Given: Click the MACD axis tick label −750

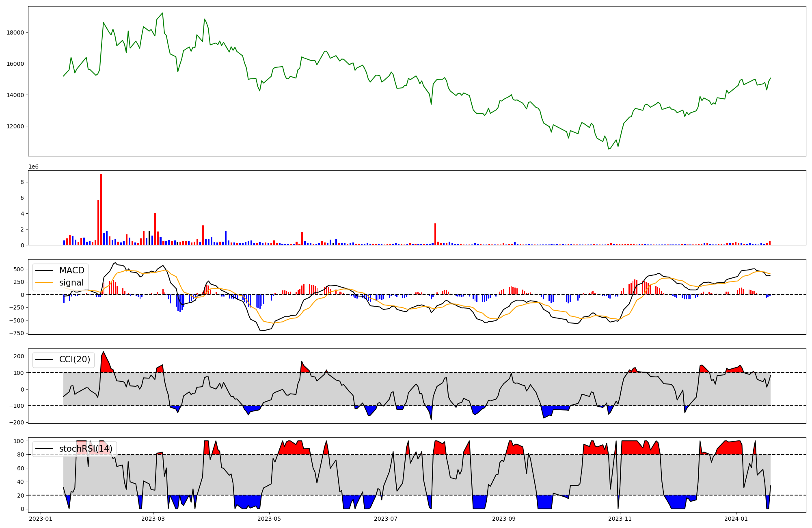Looking at the screenshot, I should click(x=17, y=333).
